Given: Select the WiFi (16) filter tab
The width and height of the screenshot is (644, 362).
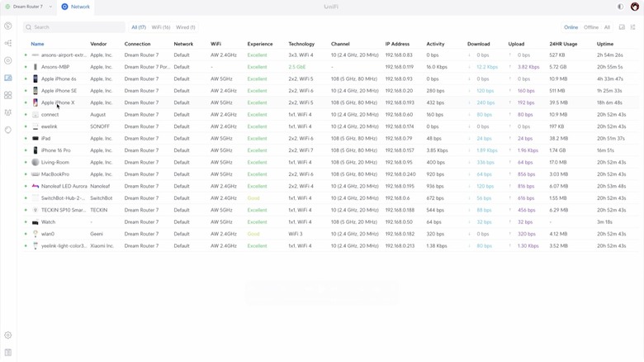Looking at the screenshot, I should click(x=161, y=27).
